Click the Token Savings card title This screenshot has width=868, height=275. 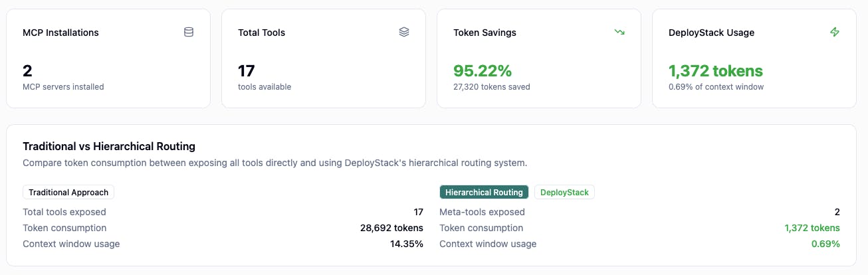coord(485,33)
